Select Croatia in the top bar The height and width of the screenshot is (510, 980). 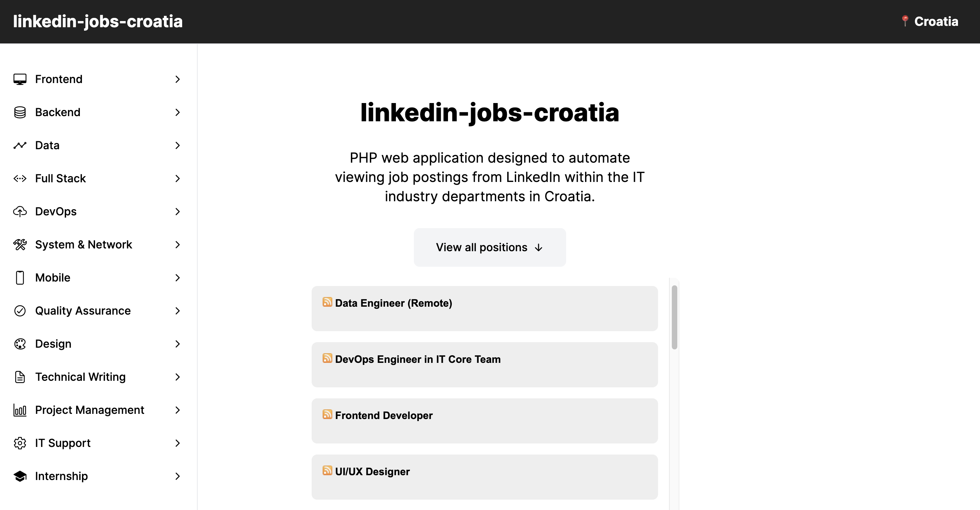[x=936, y=21]
